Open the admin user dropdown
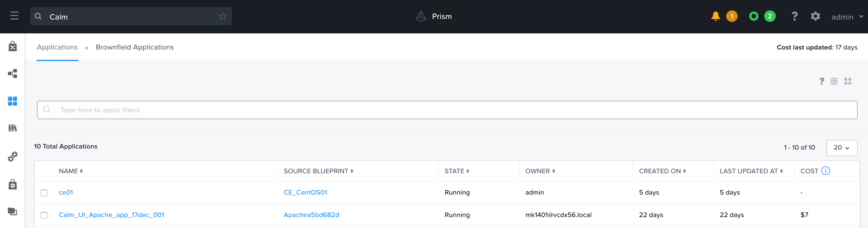This screenshot has width=868, height=228. coord(847,16)
